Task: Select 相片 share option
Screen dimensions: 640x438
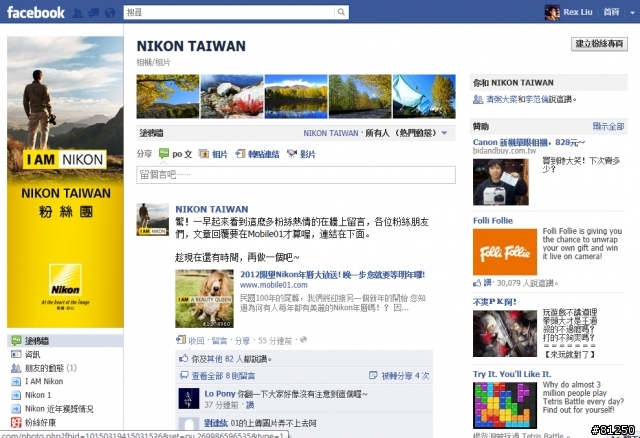Action: pos(213,154)
